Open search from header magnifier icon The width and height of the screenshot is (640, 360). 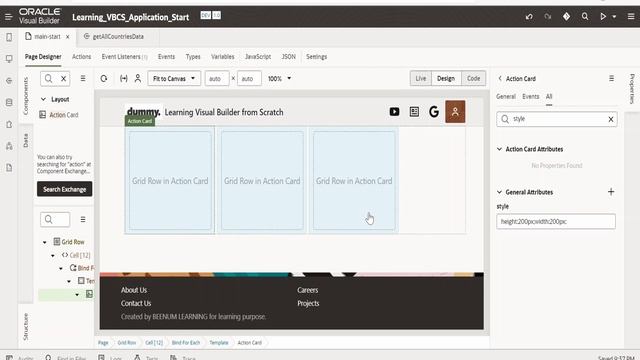pyautogui.click(x=585, y=16)
